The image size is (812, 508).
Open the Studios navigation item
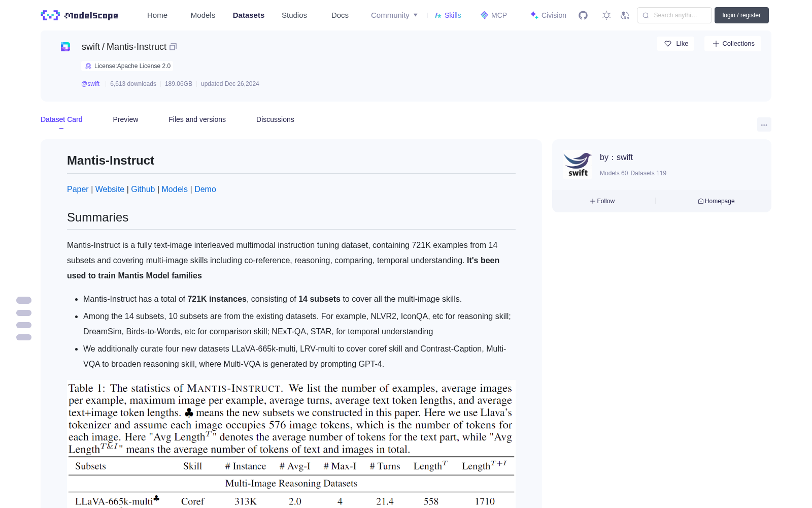294,15
